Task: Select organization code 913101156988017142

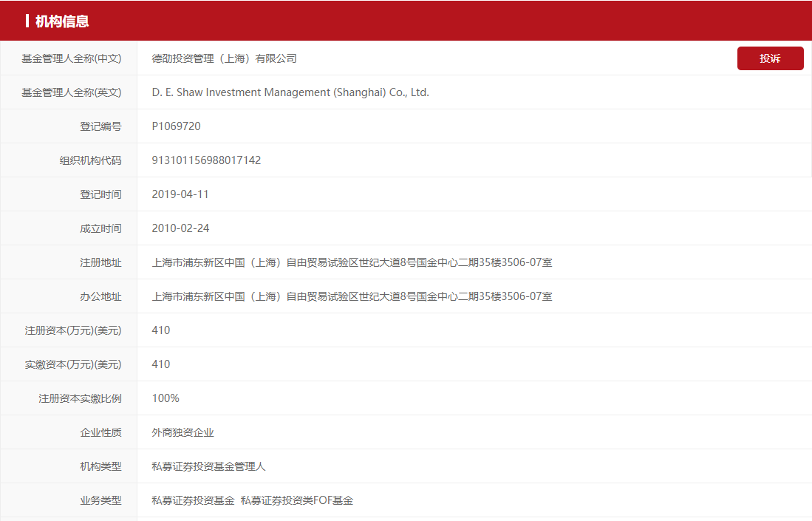Action: [206, 160]
